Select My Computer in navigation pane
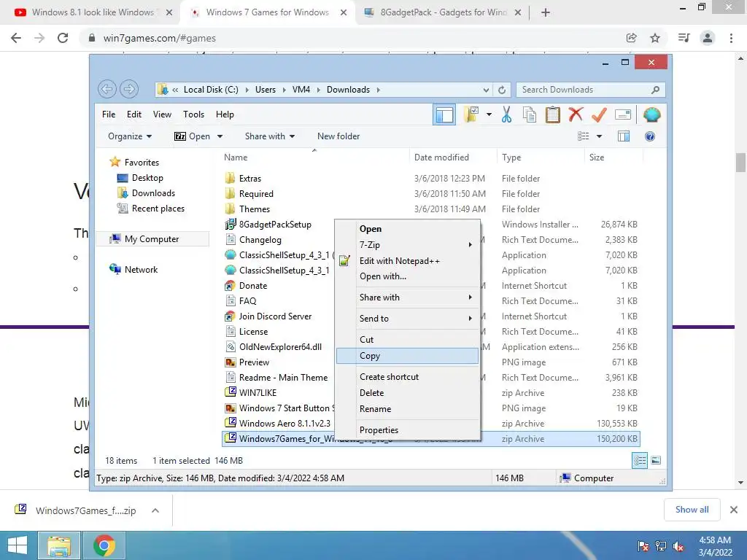Viewport: 747px width, 560px height. pos(152,239)
